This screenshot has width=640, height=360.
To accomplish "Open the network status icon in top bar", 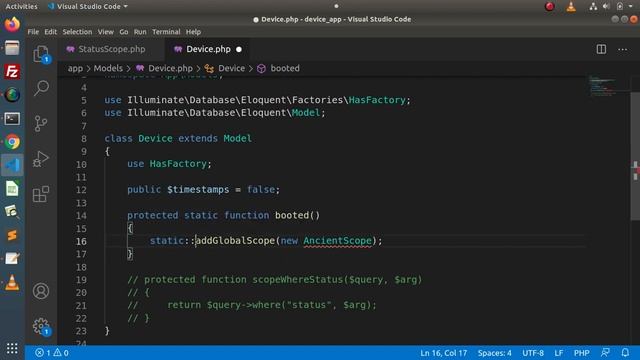I will pyautogui.click(x=593, y=7).
